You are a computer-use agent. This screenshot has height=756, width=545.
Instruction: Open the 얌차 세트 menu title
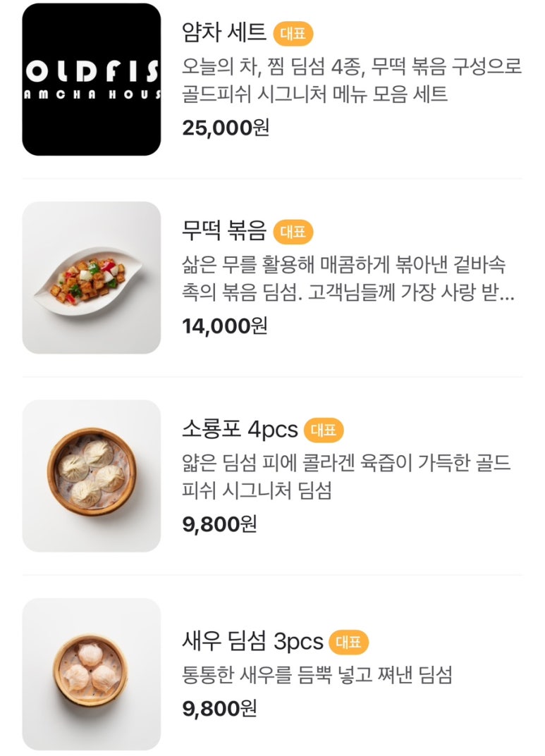click(x=224, y=32)
